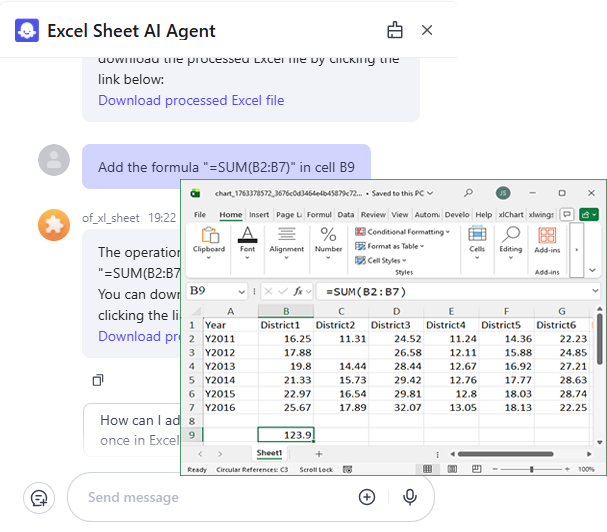Image resolution: width=607 pixels, height=532 pixels.
Task: Click the orange of_xl_sheet plugin avatar
Action: [54, 225]
